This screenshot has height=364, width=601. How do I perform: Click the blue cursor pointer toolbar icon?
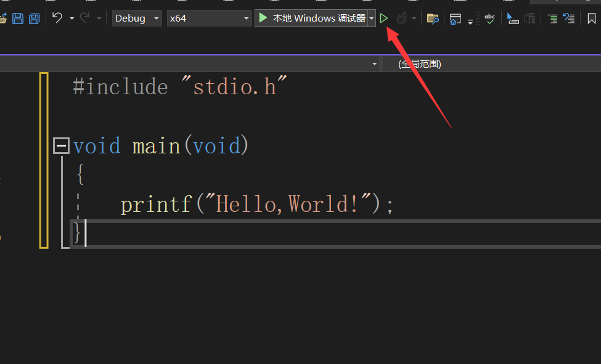512,18
